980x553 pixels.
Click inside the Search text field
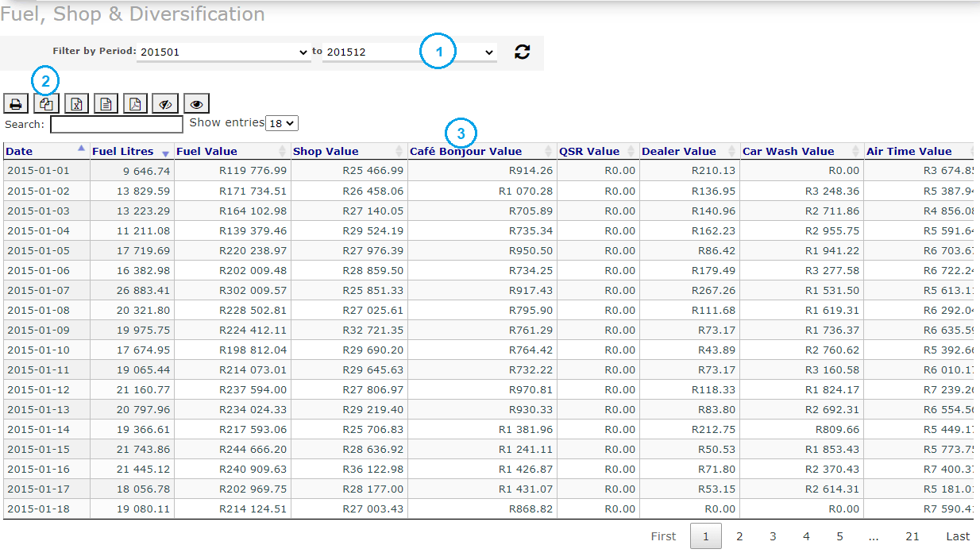click(x=117, y=125)
